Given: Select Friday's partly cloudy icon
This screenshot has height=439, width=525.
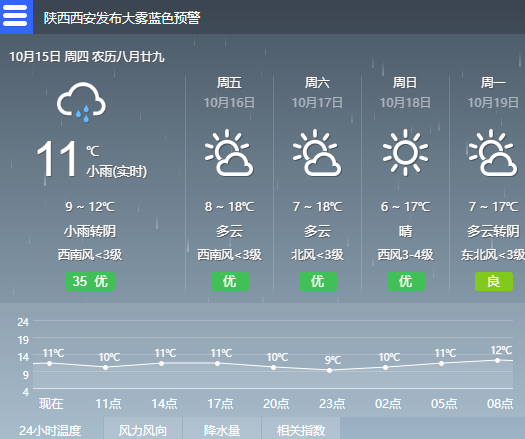Looking at the screenshot, I should tap(228, 153).
